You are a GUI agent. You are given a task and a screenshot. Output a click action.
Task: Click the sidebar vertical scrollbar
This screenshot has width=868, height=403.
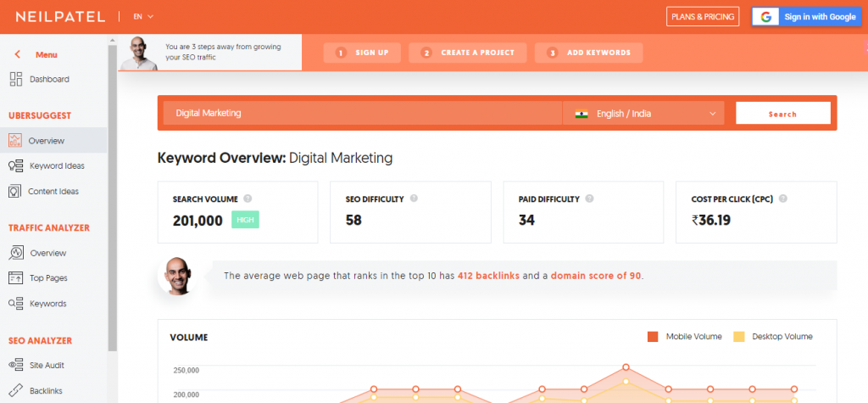[113, 198]
